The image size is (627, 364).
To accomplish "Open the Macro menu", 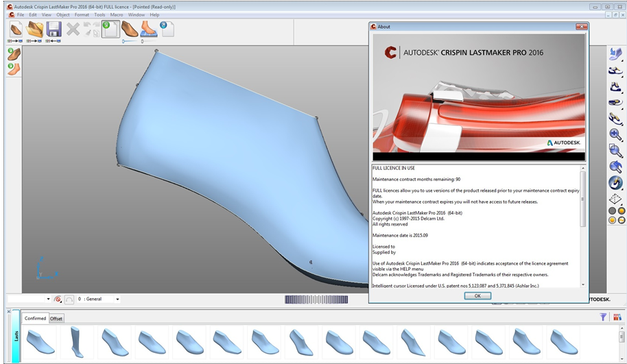I will pos(117,14).
